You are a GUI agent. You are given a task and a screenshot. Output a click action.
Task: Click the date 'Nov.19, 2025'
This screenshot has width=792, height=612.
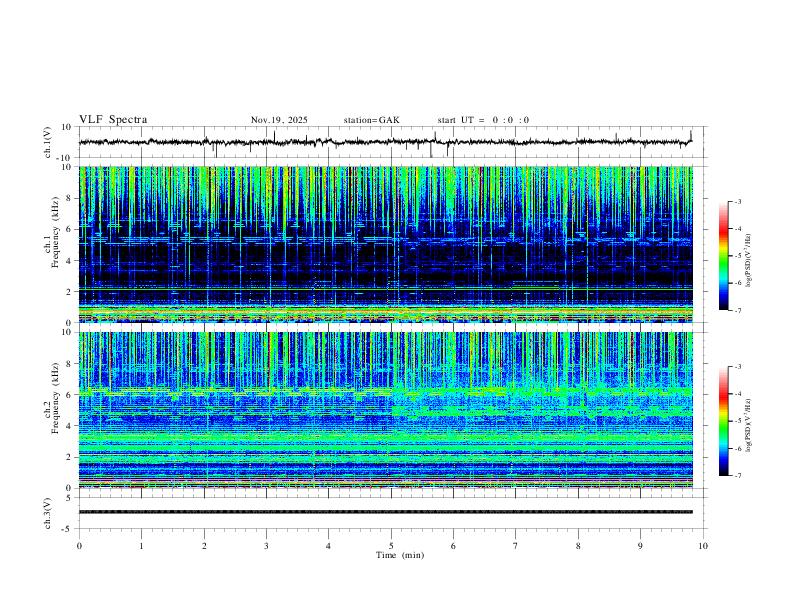(x=279, y=120)
